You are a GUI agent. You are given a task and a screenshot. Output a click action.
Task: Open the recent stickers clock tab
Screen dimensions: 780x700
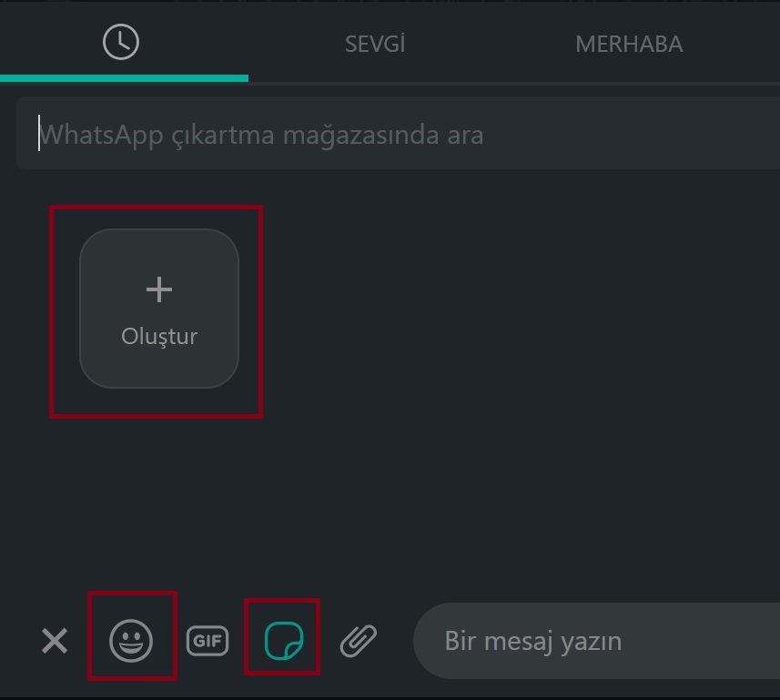coord(121,43)
